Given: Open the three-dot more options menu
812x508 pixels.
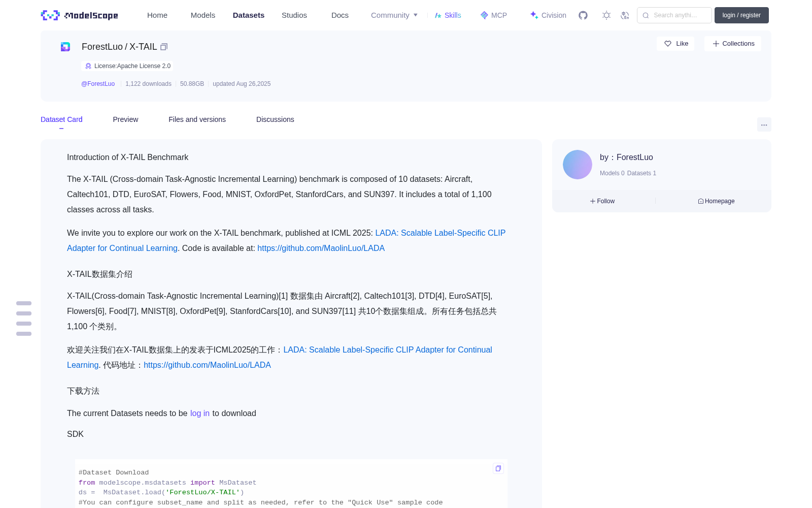Looking at the screenshot, I should (x=764, y=124).
